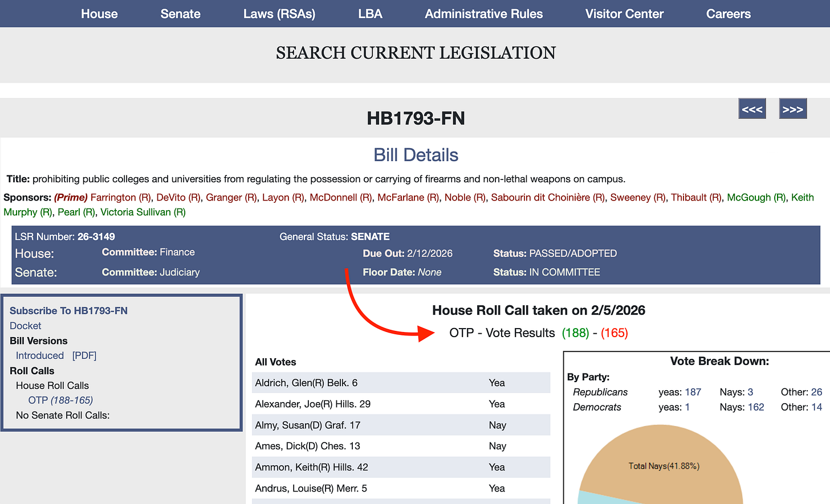Click SEARCH CURRENT LEGISLATION heading
Screen dimensions: 830x504
[x=416, y=53]
